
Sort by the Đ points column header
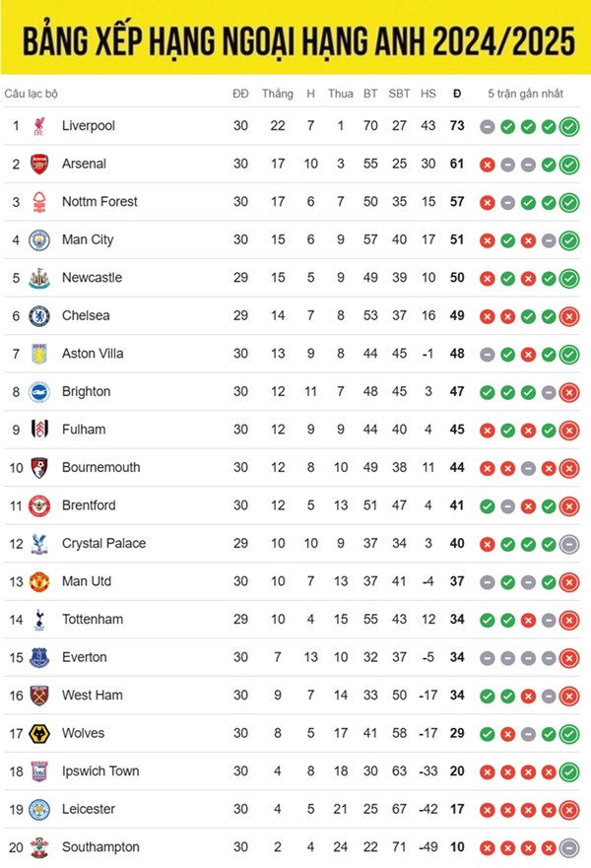(x=456, y=94)
